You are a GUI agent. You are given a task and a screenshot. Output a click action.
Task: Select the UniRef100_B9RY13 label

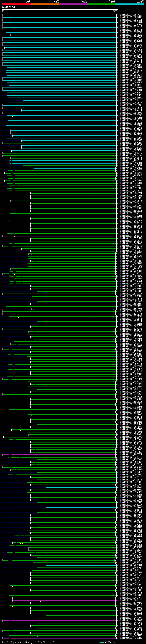pyautogui.click(x=131, y=203)
